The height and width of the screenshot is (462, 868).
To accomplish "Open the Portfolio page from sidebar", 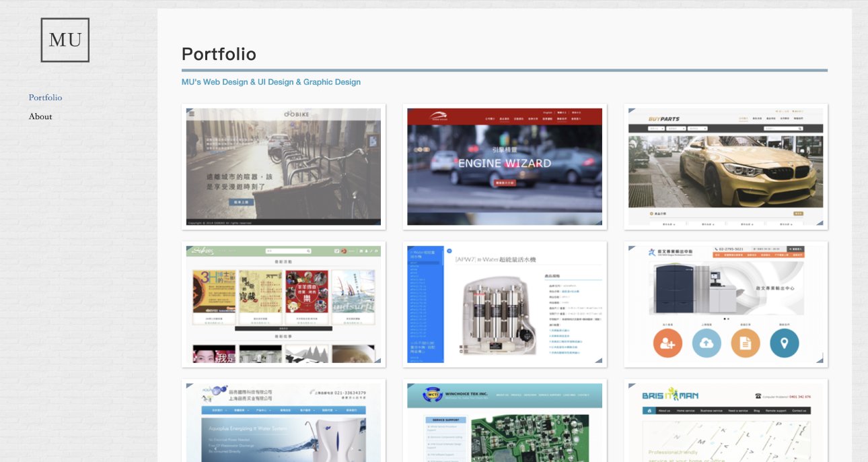I will click(x=45, y=98).
